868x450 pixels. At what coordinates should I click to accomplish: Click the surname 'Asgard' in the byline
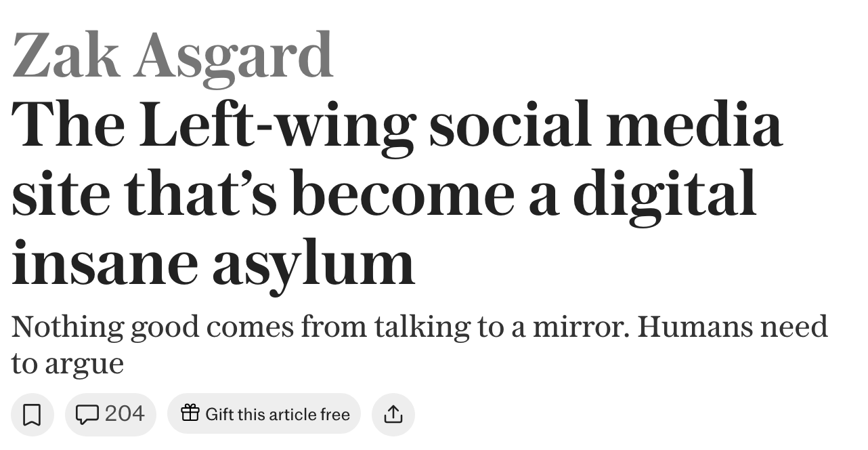[x=234, y=56]
